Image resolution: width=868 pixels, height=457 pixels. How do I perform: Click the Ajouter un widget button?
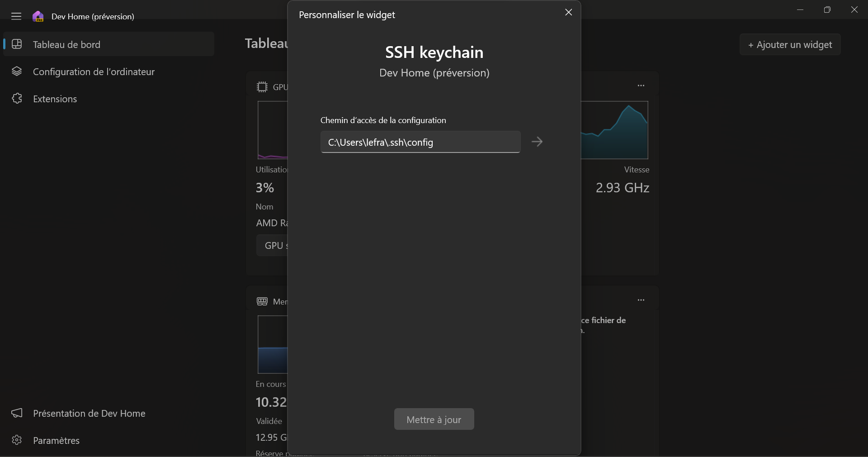click(790, 44)
